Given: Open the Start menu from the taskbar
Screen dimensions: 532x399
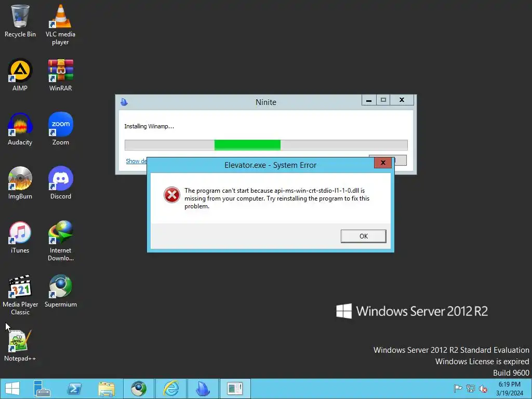Looking at the screenshot, I should (x=12, y=389).
